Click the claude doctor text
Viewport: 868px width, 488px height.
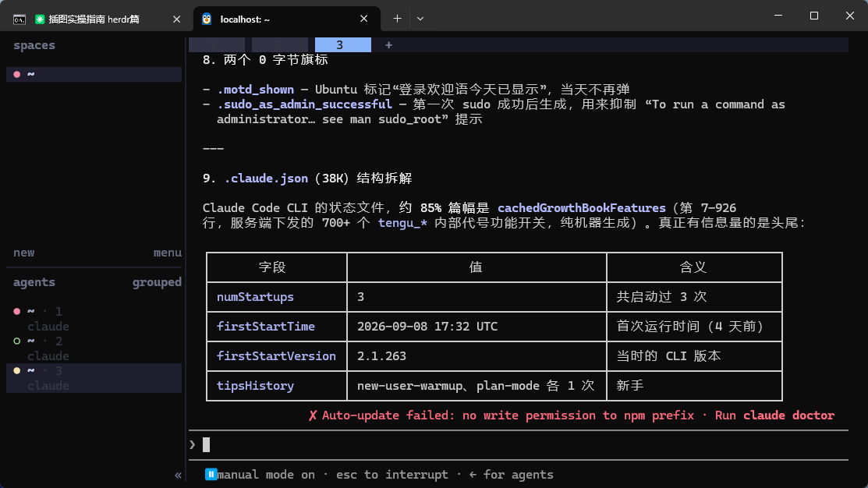tap(788, 416)
